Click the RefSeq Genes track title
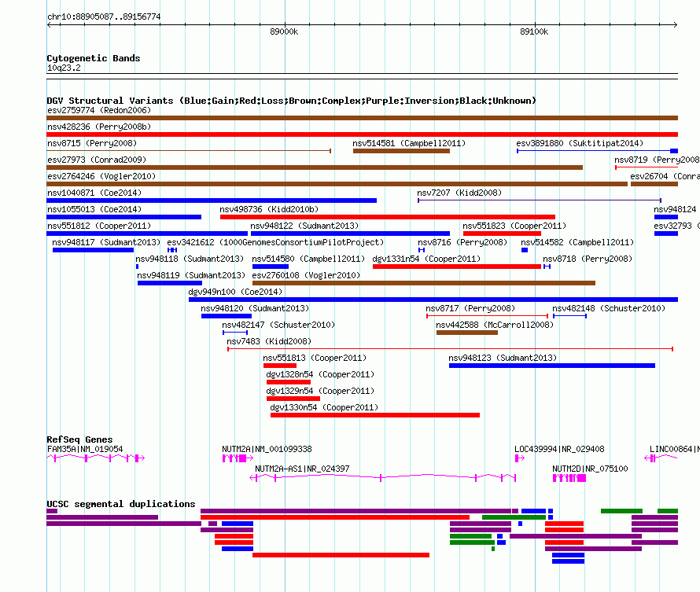Screen dimensions: 700x592 (x=79, y=439)
